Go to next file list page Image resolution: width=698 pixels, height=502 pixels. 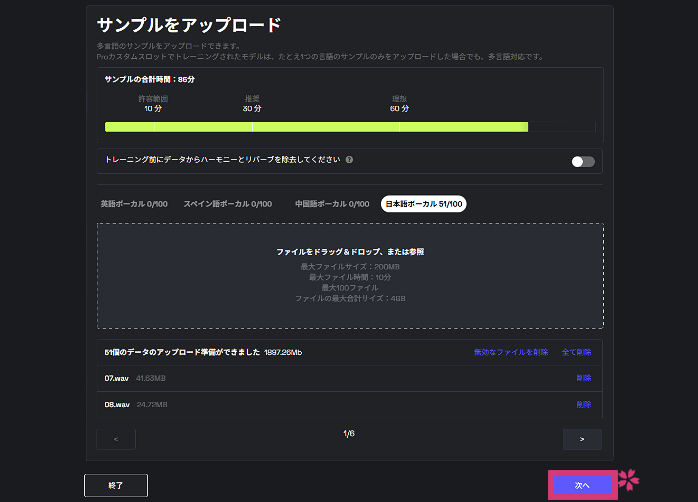(582, 438)
